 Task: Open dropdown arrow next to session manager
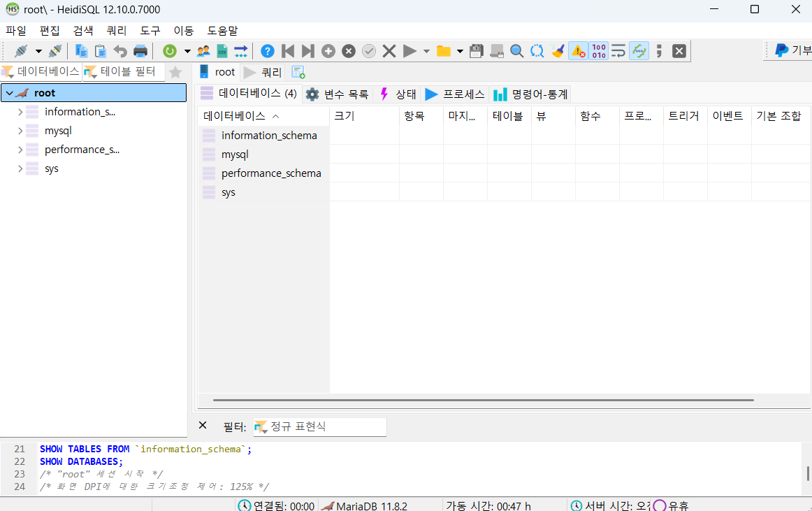click(x=38, y=51)
